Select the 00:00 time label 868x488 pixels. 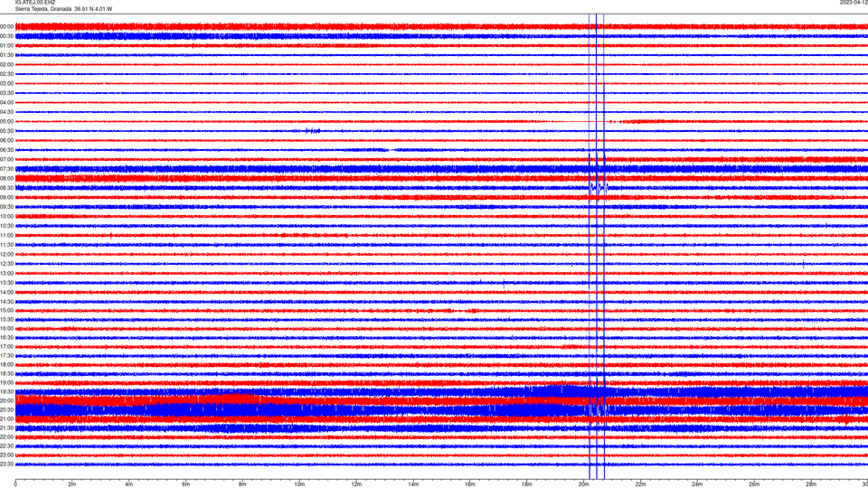[x=6, y=26]
